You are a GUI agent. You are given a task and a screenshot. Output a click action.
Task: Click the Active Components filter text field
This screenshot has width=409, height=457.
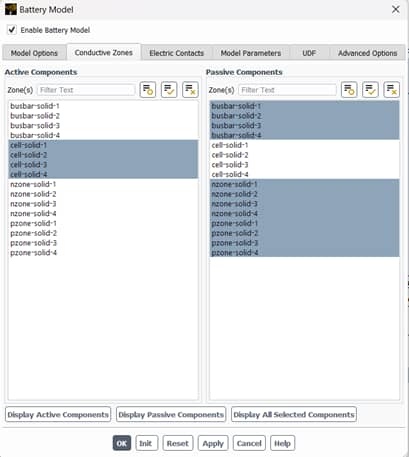(x=86, y=90)
